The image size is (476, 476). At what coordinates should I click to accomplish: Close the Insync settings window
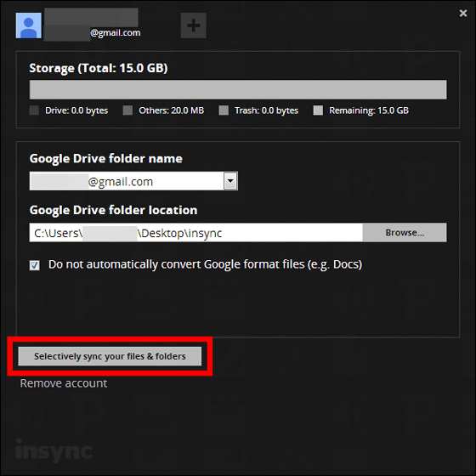click(x=463, y=13)
